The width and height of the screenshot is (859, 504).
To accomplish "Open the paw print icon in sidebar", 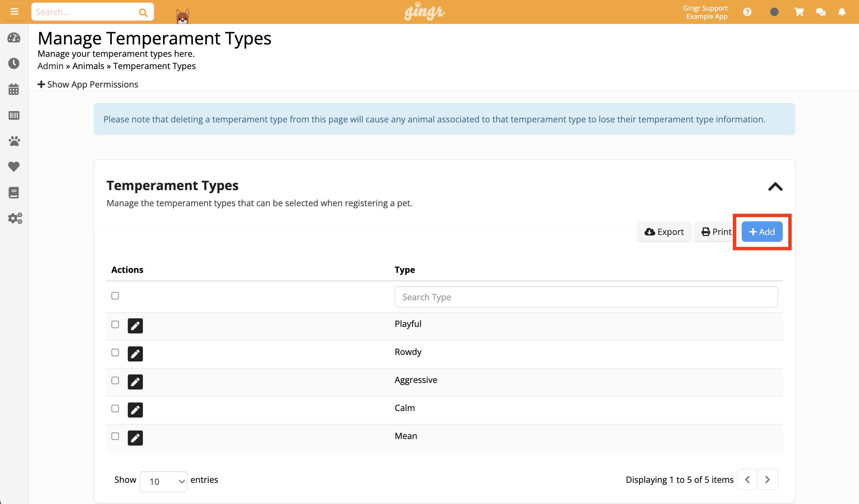I will click(14, 141).
